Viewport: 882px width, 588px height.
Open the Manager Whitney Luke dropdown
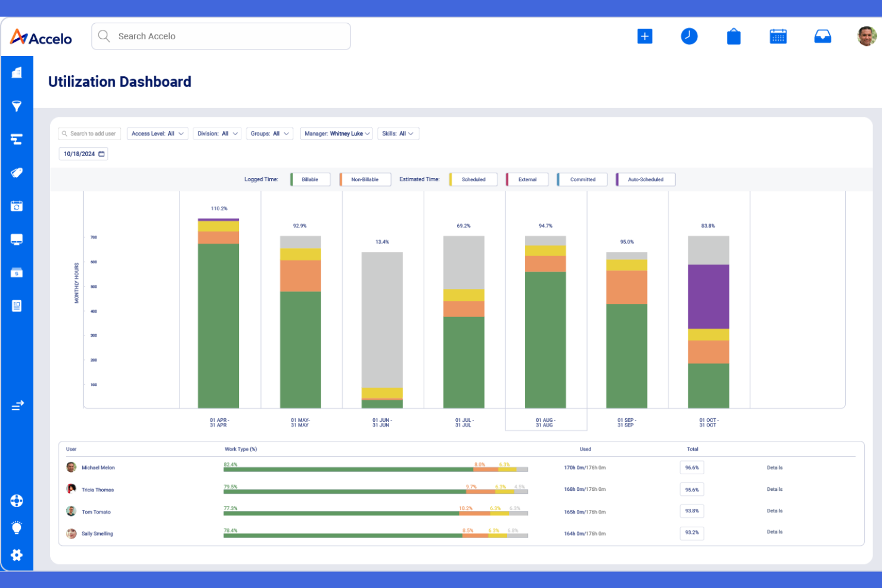click(337, 133)
